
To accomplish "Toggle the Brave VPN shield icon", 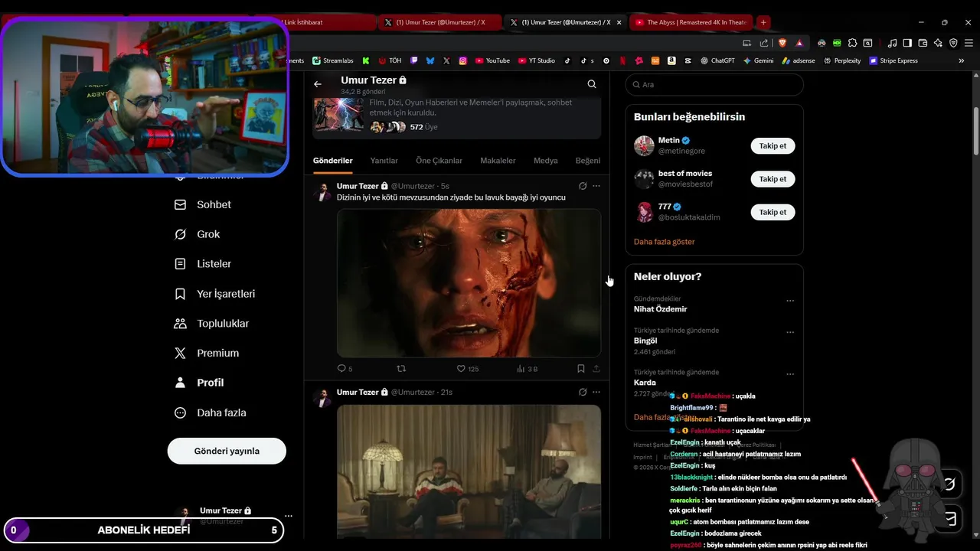I will pos(953,43).
